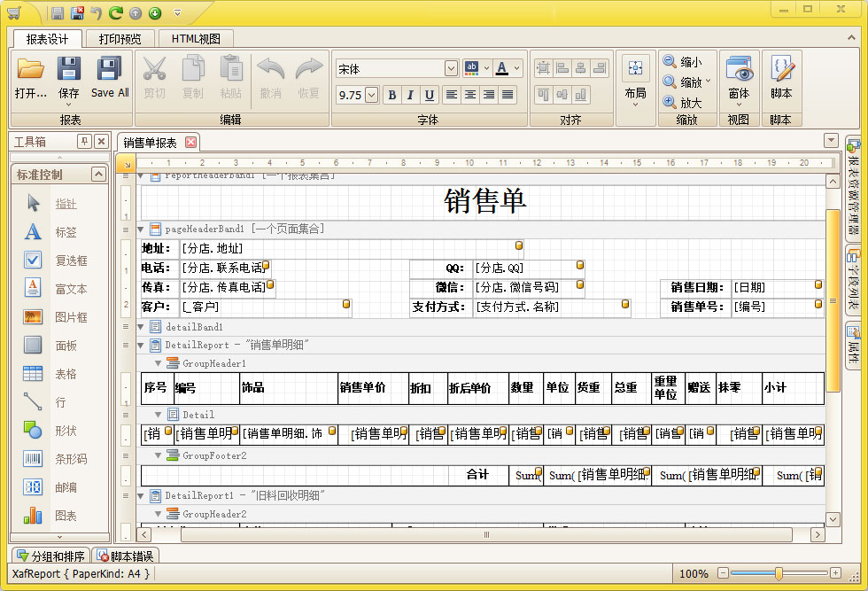This screenshot has width=868, height=591.
Task: Click the 保存 save disk icon
Action: click(x=69, y=69)
